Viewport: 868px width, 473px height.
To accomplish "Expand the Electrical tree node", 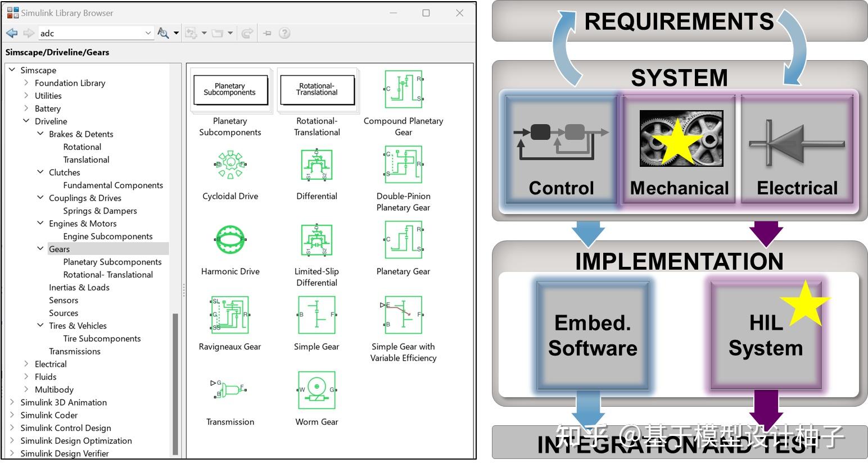I will 26,364.
